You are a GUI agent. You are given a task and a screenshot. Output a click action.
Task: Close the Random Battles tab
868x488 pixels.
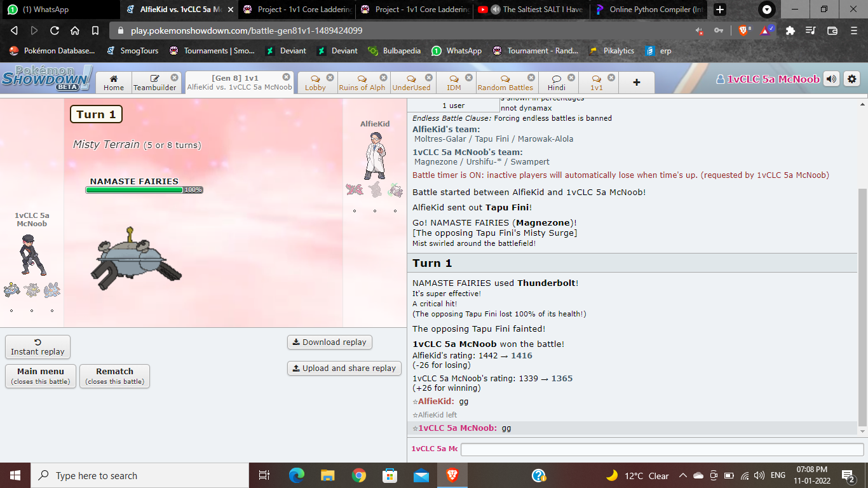(531, 78)
